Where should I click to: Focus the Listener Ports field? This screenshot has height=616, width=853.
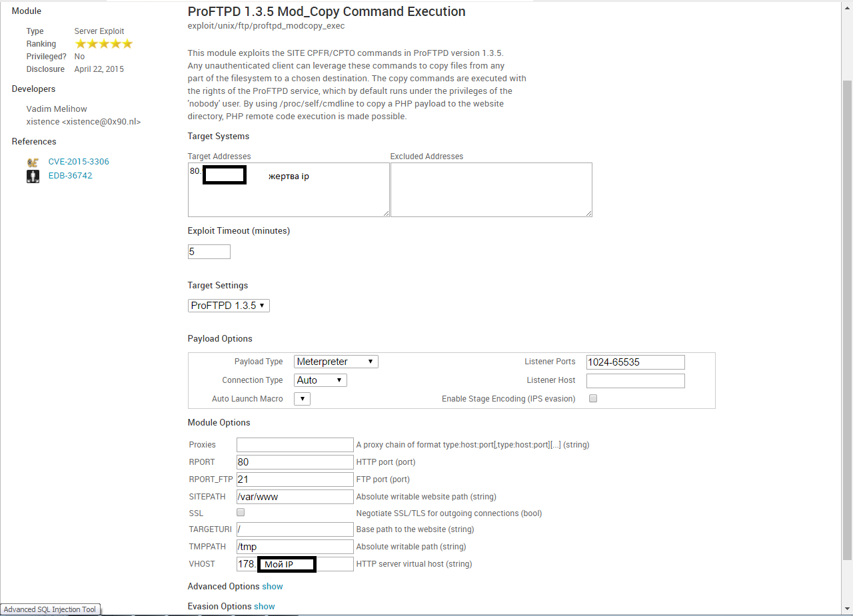[x=636, y=362]
